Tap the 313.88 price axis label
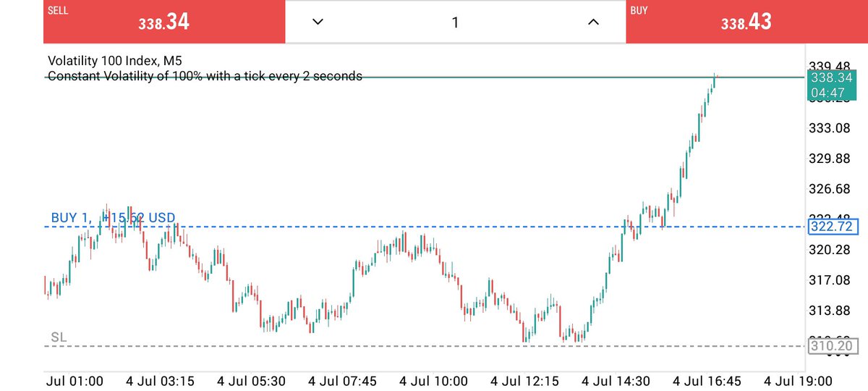 [x=831, y=311]
